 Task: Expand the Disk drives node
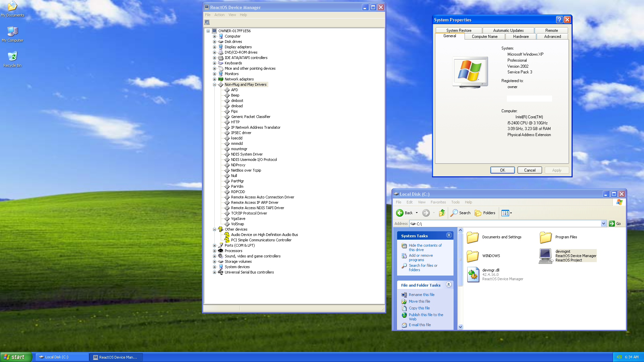click(214, 42)
